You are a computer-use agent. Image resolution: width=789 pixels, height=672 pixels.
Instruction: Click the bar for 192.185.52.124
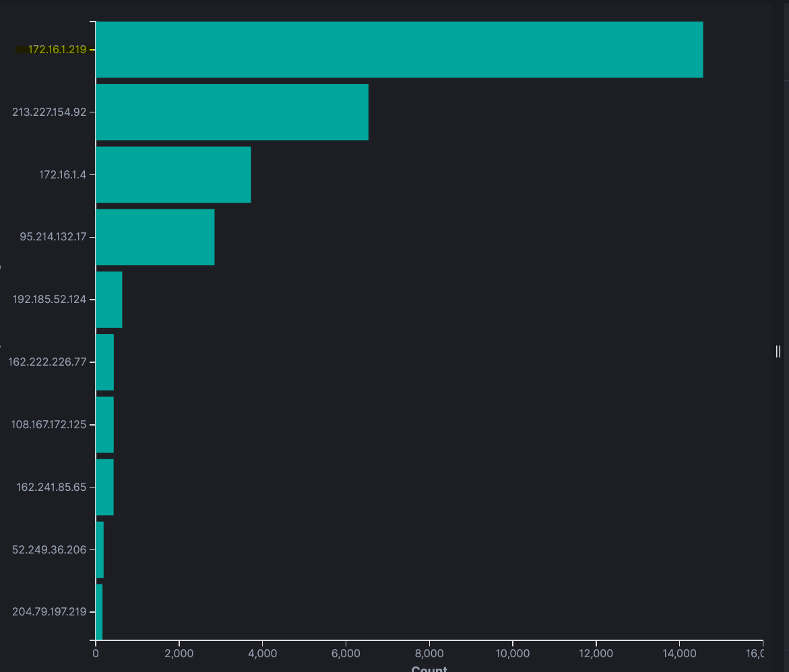pyautogui.click(x=108, y=300)
